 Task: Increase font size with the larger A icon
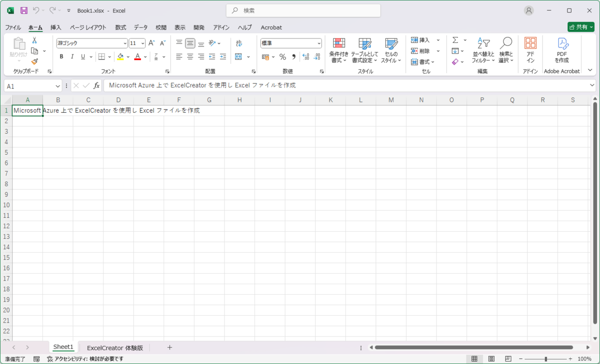pyautogui.click(x=151, y=43)
